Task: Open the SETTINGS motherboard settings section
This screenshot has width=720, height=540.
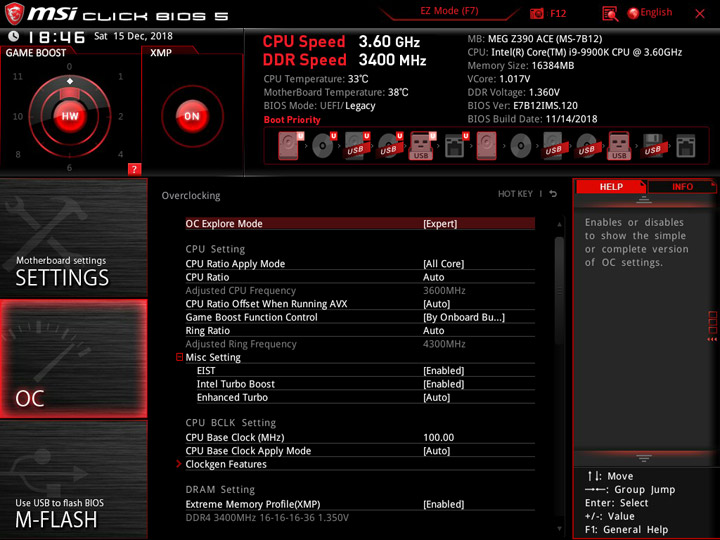Action: click(73, 238)
